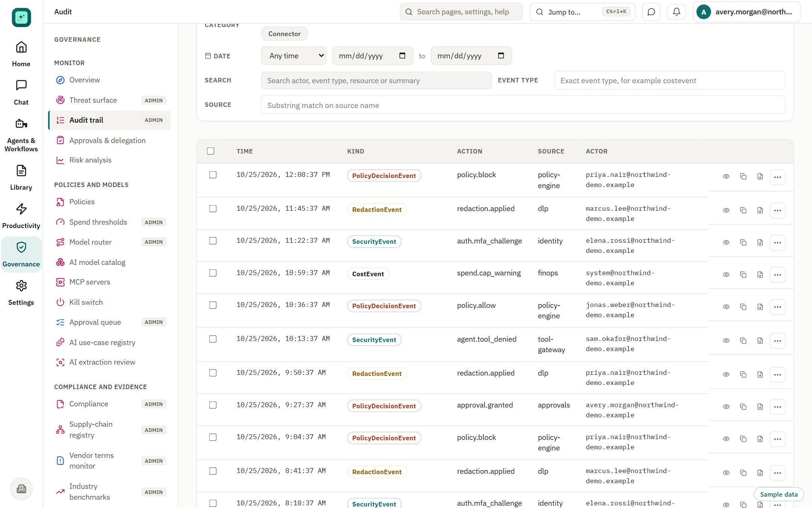Image resolution: width=812 pixels, height=508 pixels.
Task: Copy the 11:45:37 AM redaction.applied row
Action: coord(743,210)
